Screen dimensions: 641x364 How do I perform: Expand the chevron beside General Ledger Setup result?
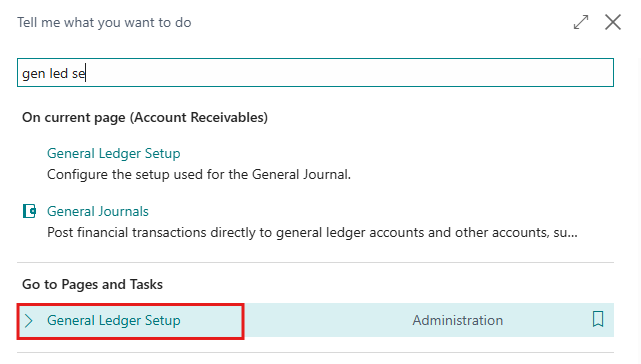pyautogui.click(x=28, y=321)
